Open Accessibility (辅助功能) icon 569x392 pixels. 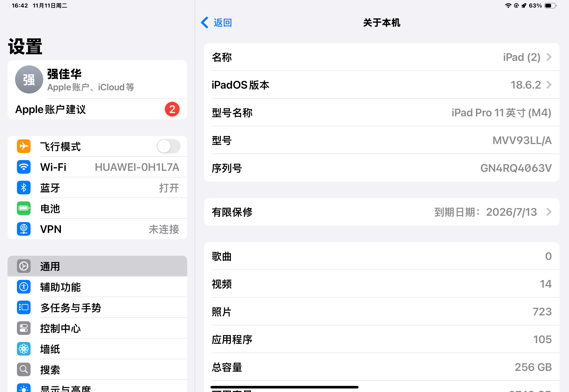tap(24, 287)
